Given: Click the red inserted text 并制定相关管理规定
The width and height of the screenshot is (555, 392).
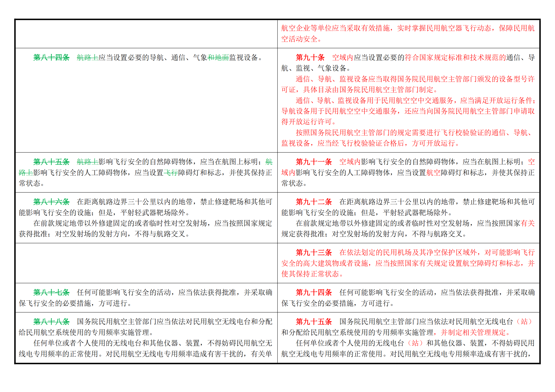Looking at the screenshot, I should [473, 332].
